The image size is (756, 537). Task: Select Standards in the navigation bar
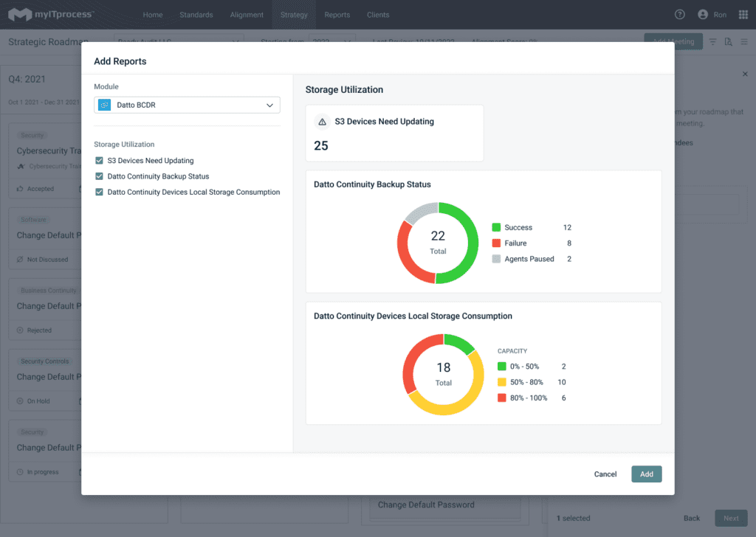pos(196,14)
